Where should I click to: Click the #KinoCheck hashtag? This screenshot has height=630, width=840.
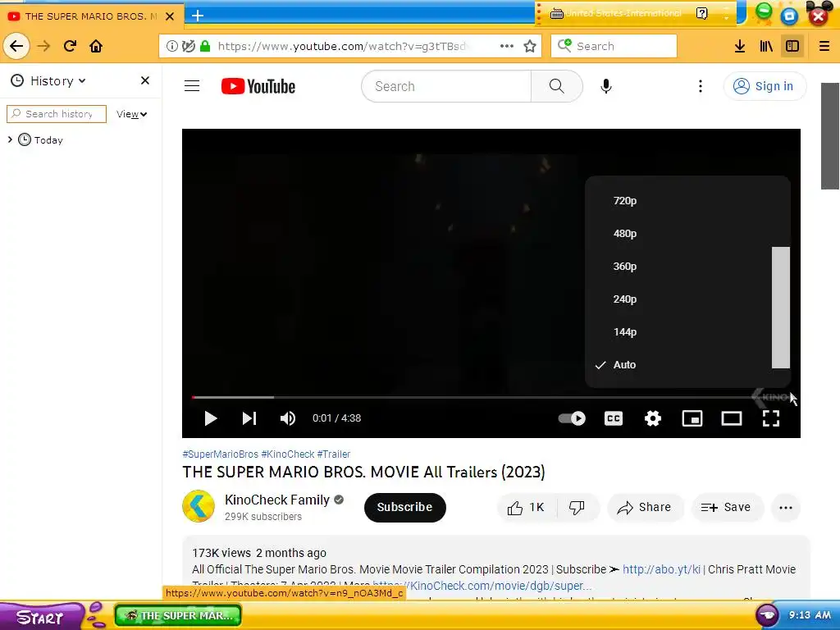click(288, 454)
